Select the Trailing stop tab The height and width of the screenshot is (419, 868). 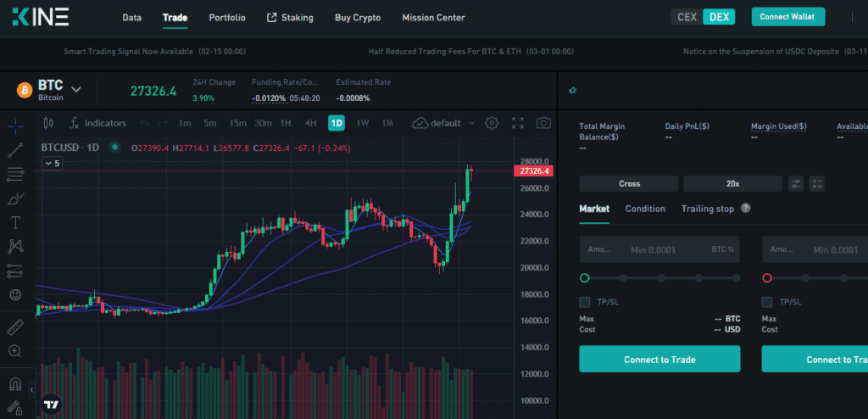(x=708, y=209)
